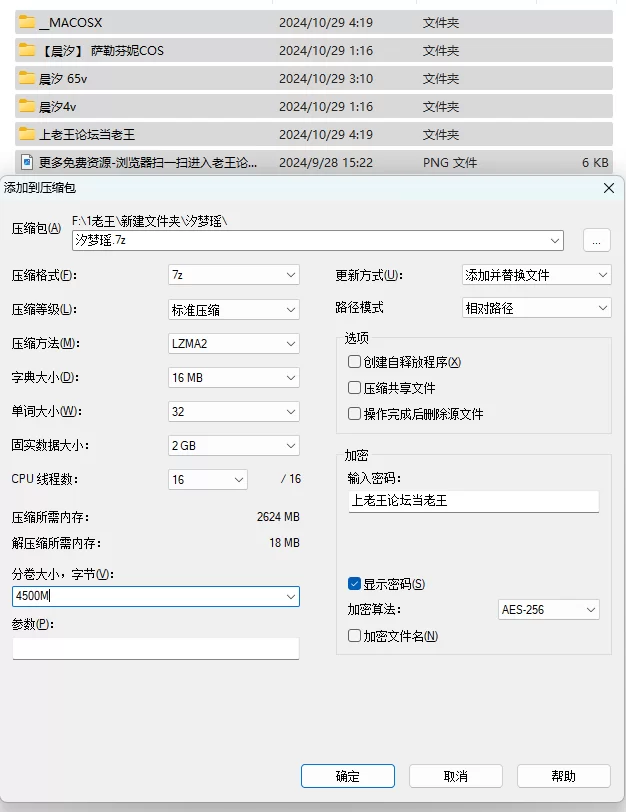Click the 确定 button
Viewport: 626px width, 812px height.
pos(347,776)
